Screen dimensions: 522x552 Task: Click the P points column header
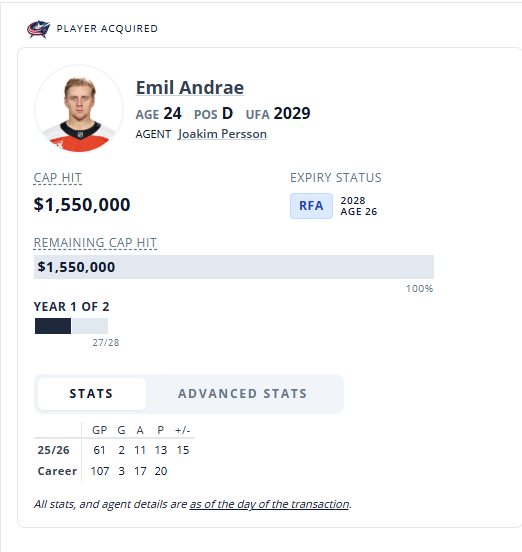(x=161, y=430)
